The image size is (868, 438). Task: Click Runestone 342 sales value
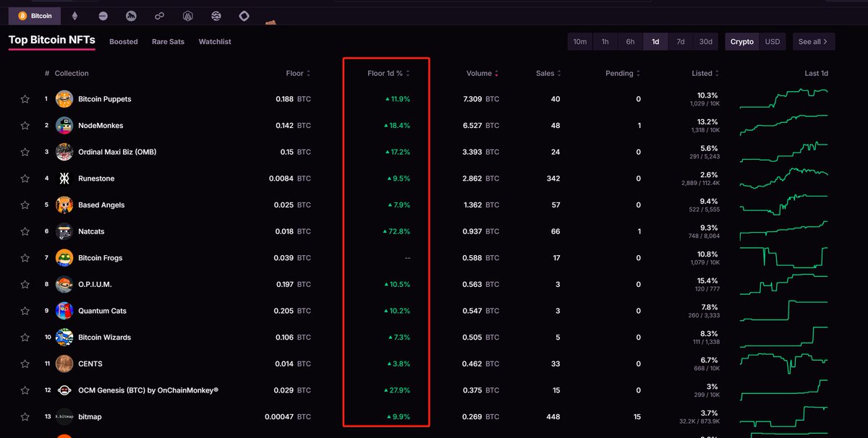(553, 179)
